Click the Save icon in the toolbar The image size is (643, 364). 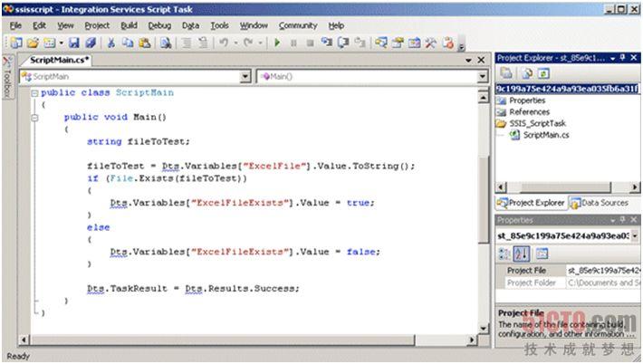pos(73,43)
